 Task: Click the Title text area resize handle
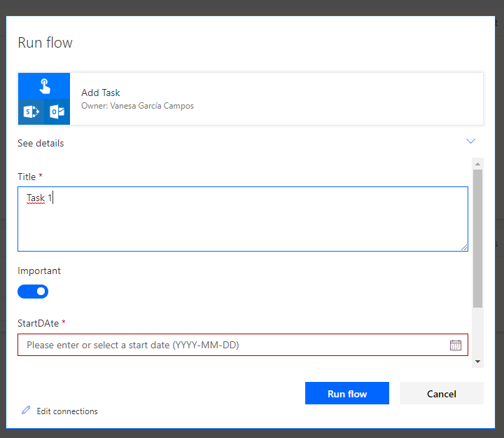coord(464,247)
